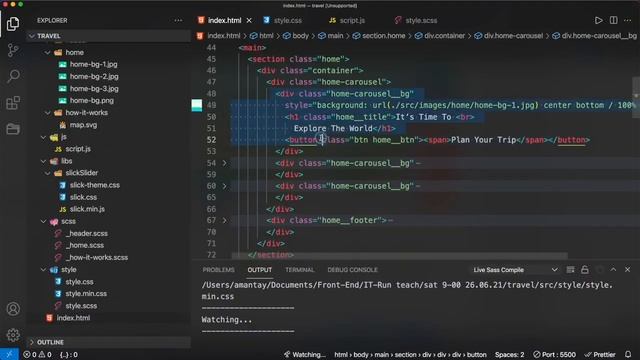
Task: Click section.home in the breadcrumb
Action: (384, 36)
